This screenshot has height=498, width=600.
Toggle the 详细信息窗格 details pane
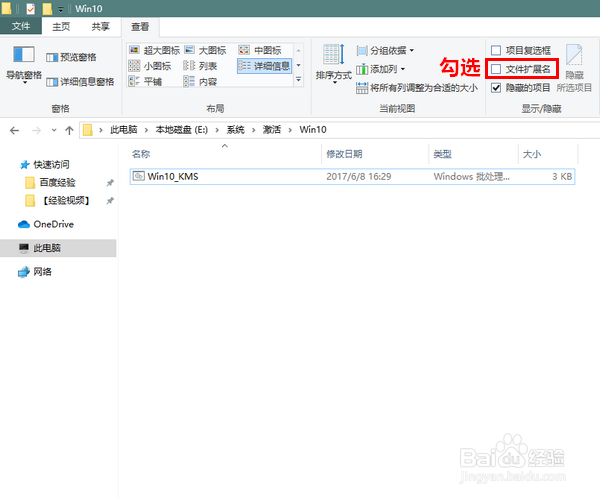tap(80, 82)
